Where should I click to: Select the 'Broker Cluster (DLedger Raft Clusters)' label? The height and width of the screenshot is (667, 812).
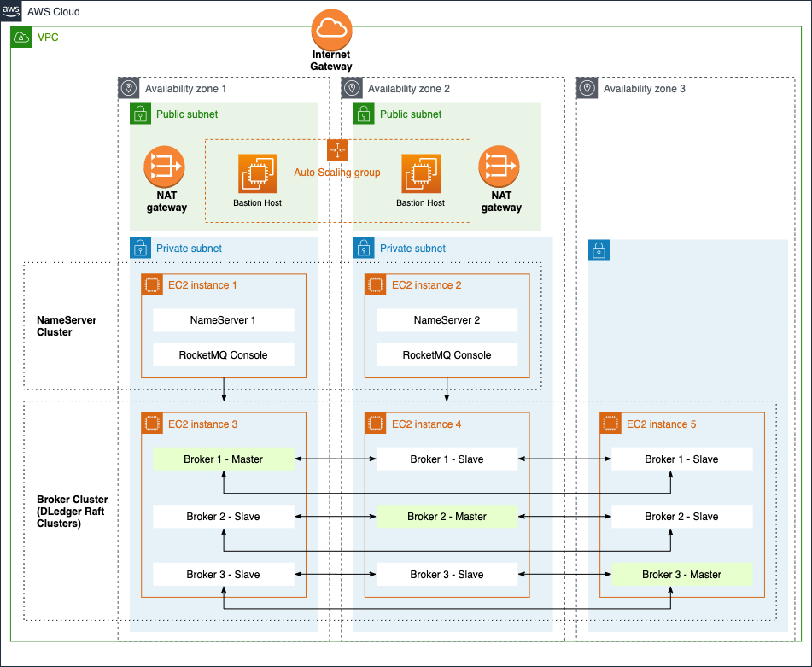coord(72,512)
